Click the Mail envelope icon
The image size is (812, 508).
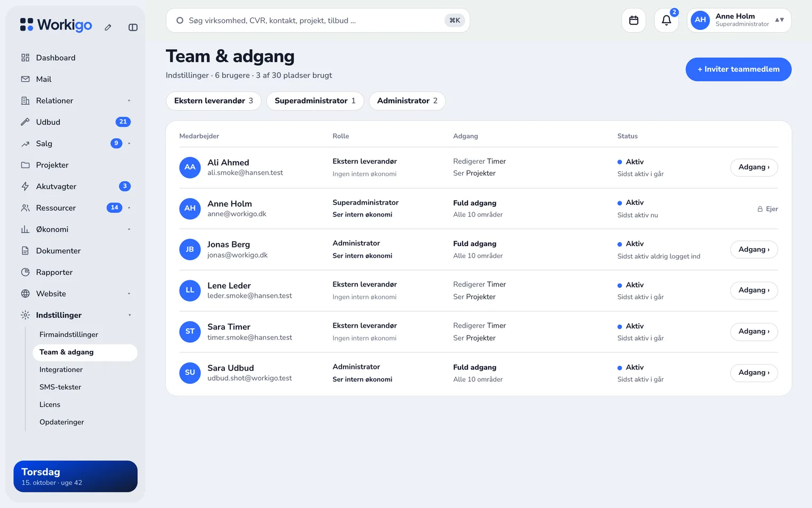(25, 79)
